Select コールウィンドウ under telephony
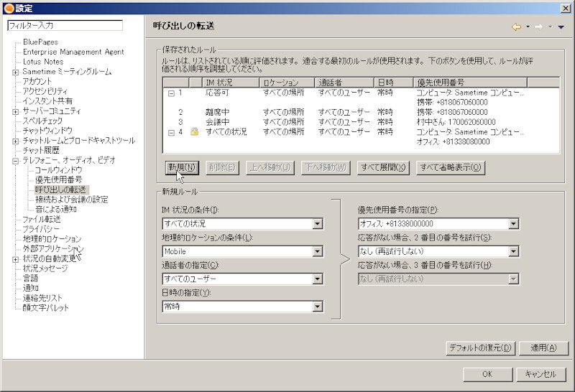This screenshot has height=392, width=575. pos(58,170)
